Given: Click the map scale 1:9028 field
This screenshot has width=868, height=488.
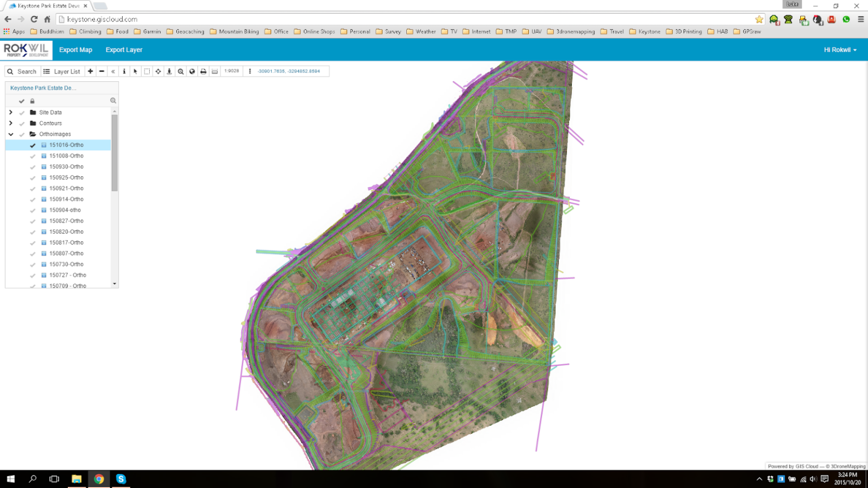Looking at the screenshot, I should 231,71.
